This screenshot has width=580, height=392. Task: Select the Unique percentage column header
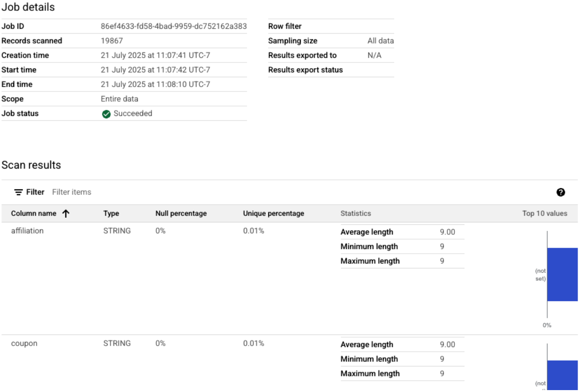tap(273, 214)
